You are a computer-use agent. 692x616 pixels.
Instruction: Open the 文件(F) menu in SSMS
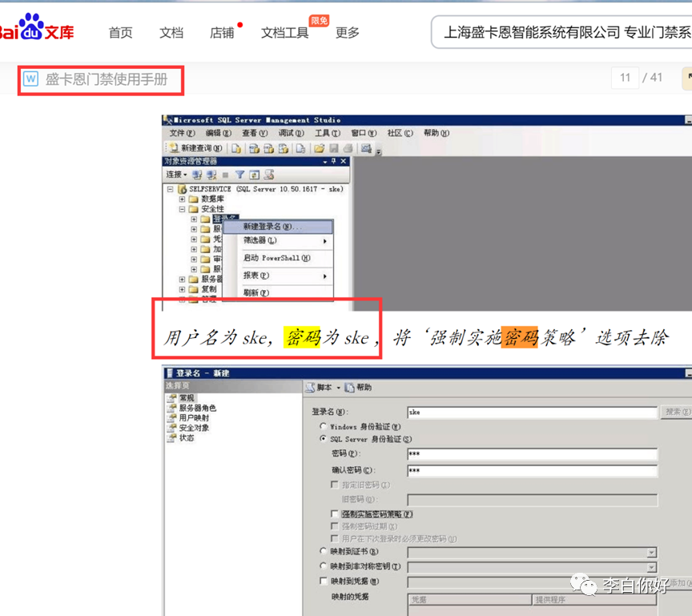pyautogui.click(x=183, y=133)
